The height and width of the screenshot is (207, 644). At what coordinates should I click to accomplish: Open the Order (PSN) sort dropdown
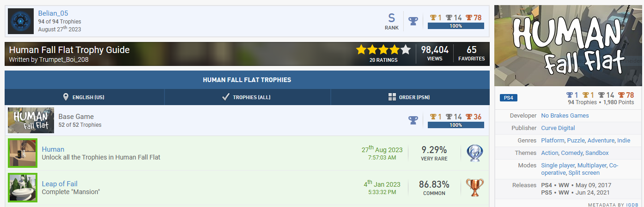coord(410,97)
